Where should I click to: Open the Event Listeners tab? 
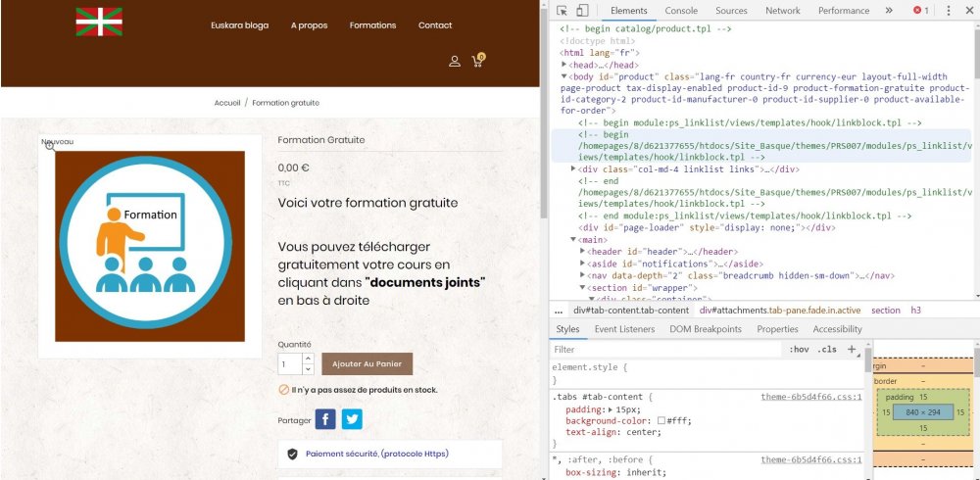click(624, 329)
